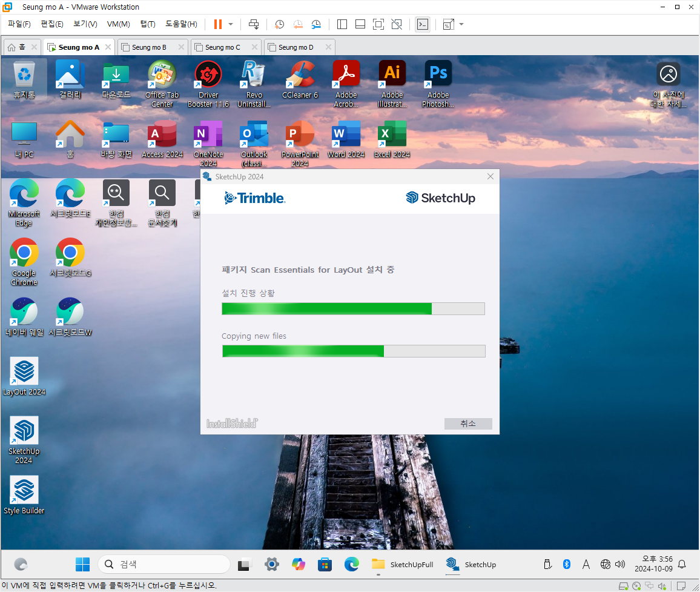This screenshot has width=700, height=592.
Task: Select the PowerPoint 2024 icon
Action: 300,144
